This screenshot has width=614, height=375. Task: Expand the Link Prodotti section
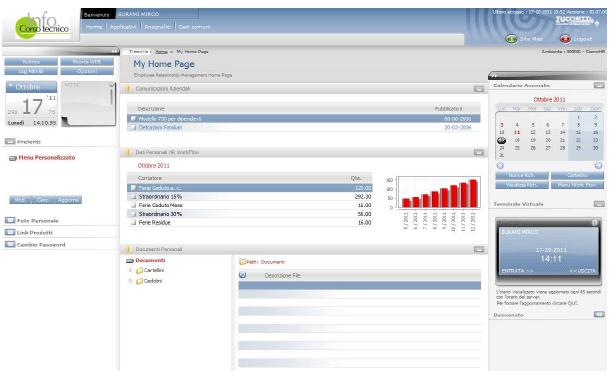pyautogui.click(x=10, y=232)
